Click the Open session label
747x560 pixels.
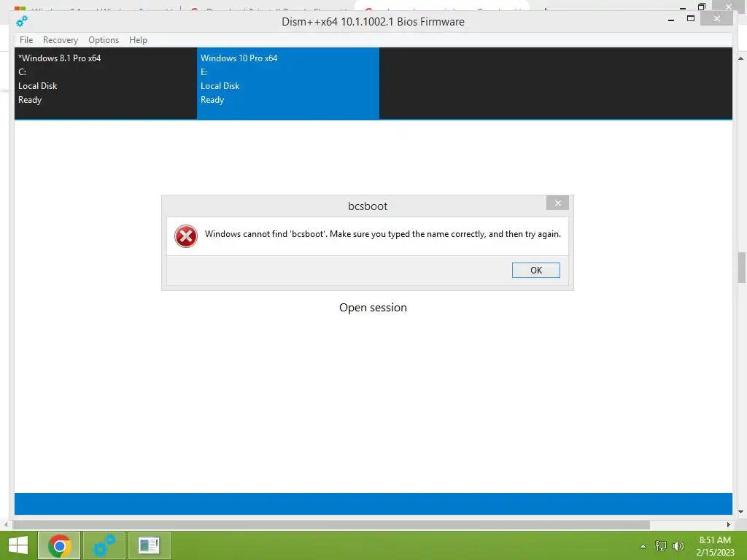click(373, 308)
